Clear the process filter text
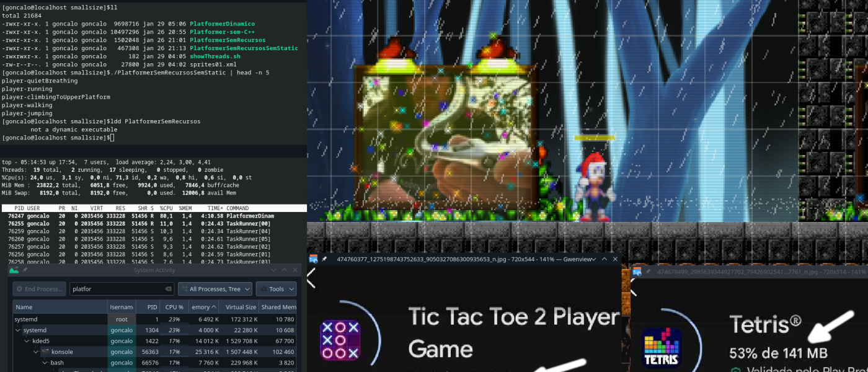 [168, 289]
